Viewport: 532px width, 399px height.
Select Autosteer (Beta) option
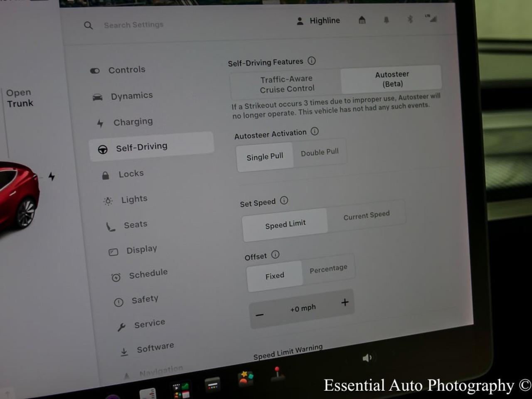[x=391, y=79]
